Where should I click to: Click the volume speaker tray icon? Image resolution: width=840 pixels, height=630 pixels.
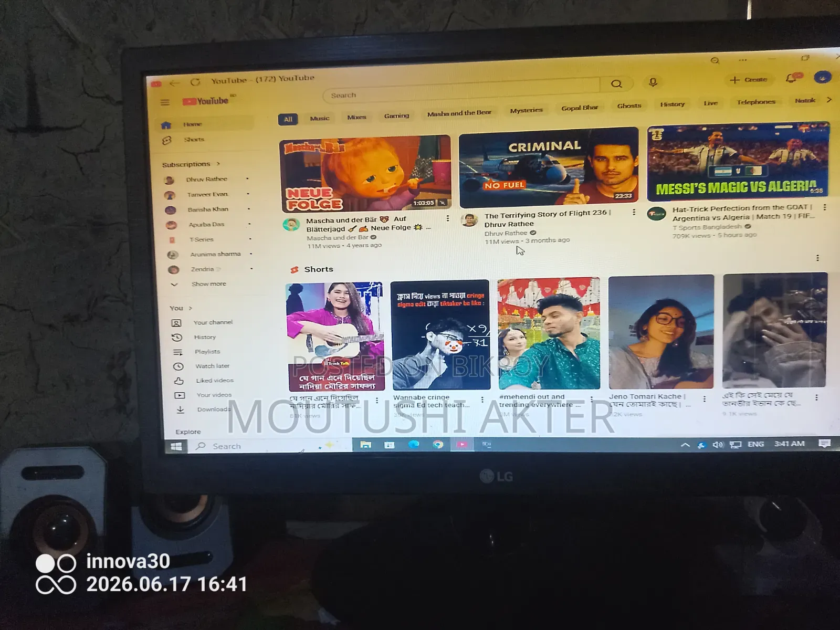718,445
